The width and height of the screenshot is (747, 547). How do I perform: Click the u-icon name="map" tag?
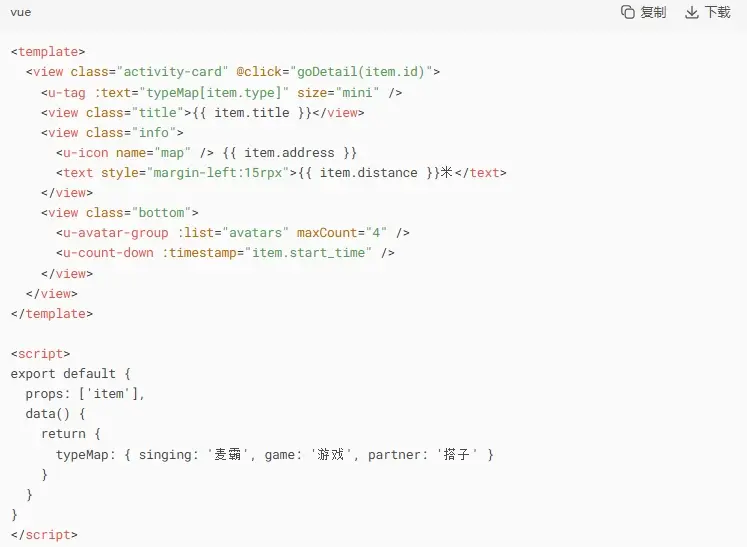(135, 153)
